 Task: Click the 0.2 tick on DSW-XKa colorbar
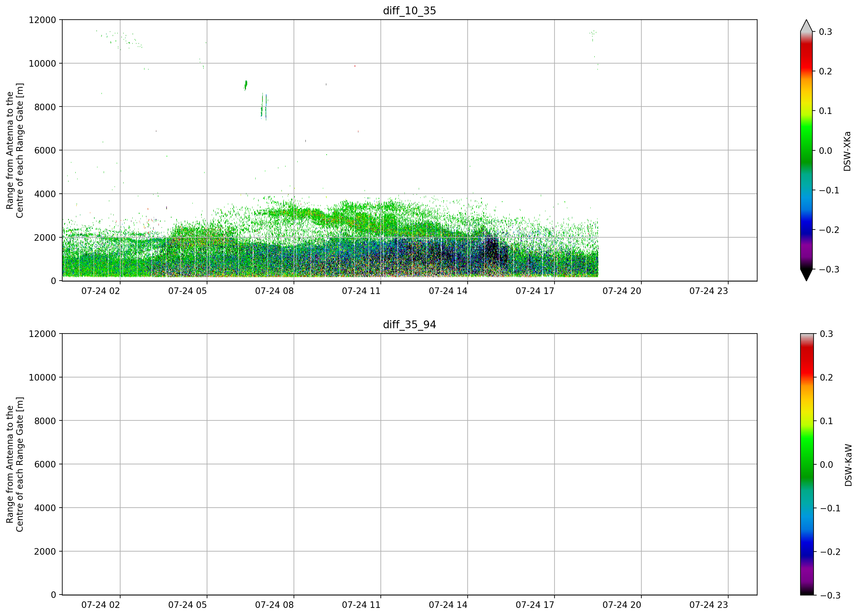(826, 72)
